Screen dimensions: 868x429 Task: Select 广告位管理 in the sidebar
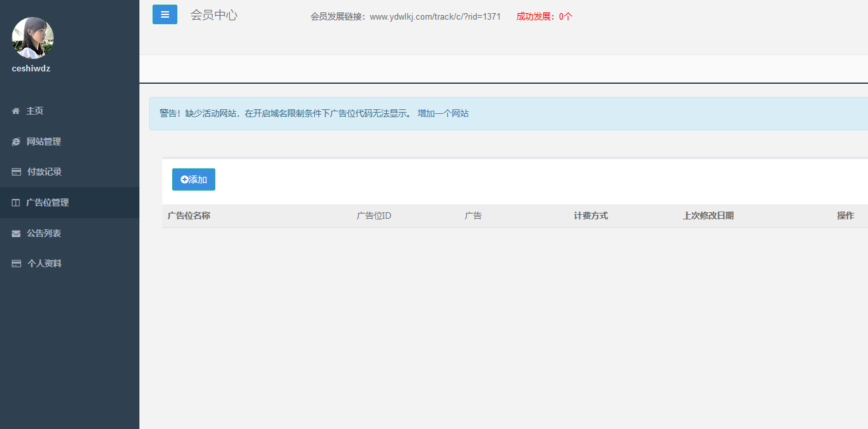pyautogui.click(x=69, y=203)
